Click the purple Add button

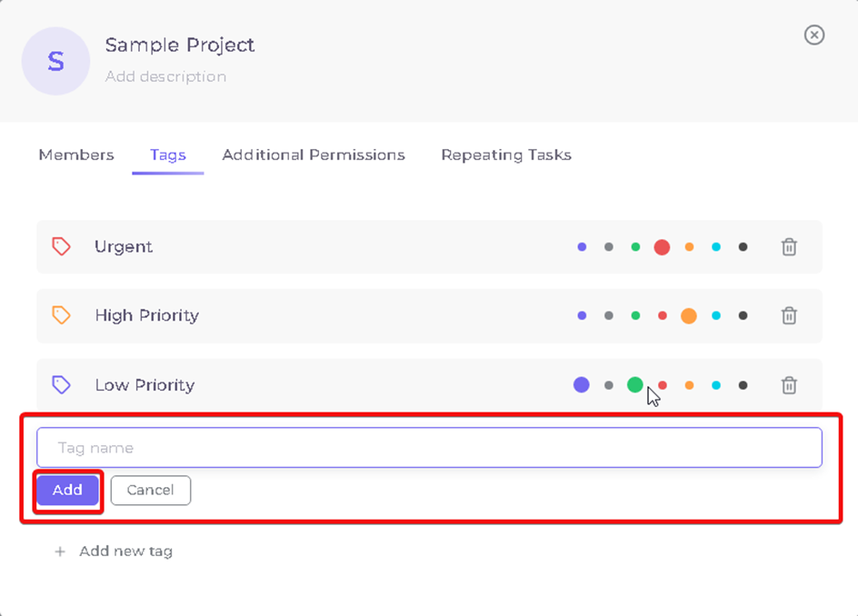click(x=67, y=491)
